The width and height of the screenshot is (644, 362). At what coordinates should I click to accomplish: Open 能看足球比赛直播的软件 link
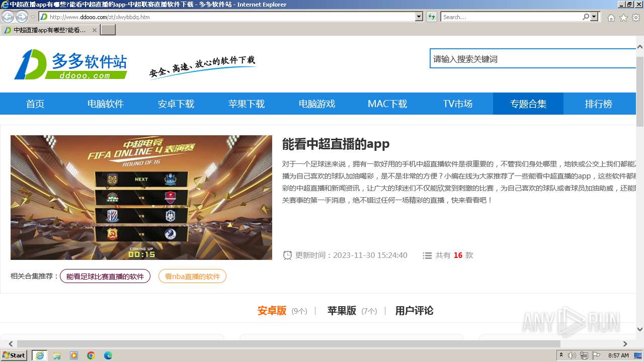coord(105,276)
